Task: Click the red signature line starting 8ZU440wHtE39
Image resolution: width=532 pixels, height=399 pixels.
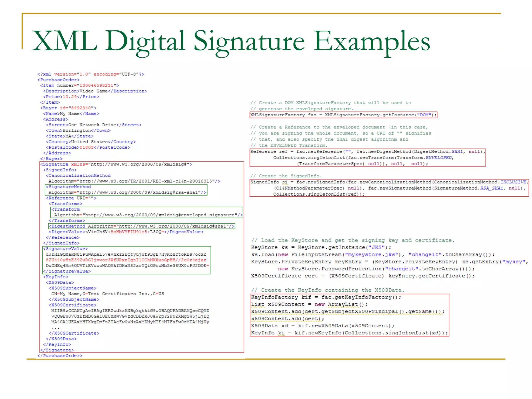Action: 126,260
